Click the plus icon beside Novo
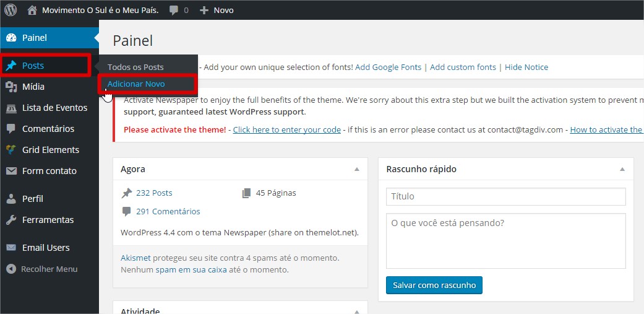The image size is (644, 314). (204, 10)
